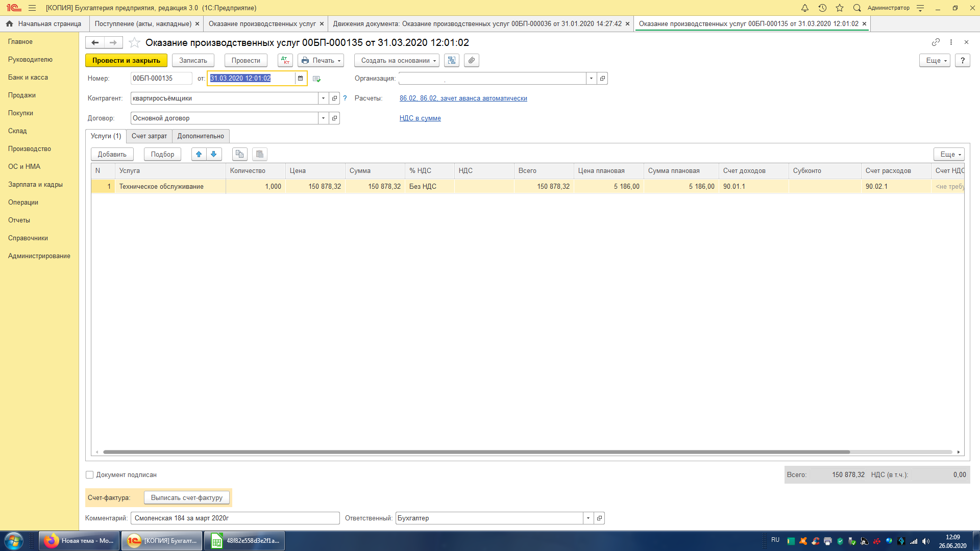Toggle Документ подписан checkbox
The image size is (980, 551).
coord(90,474)
